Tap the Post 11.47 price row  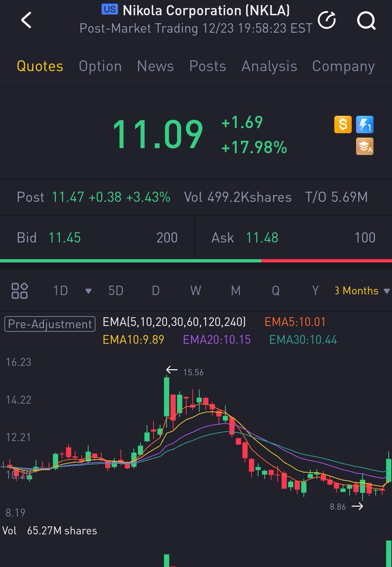94,197
